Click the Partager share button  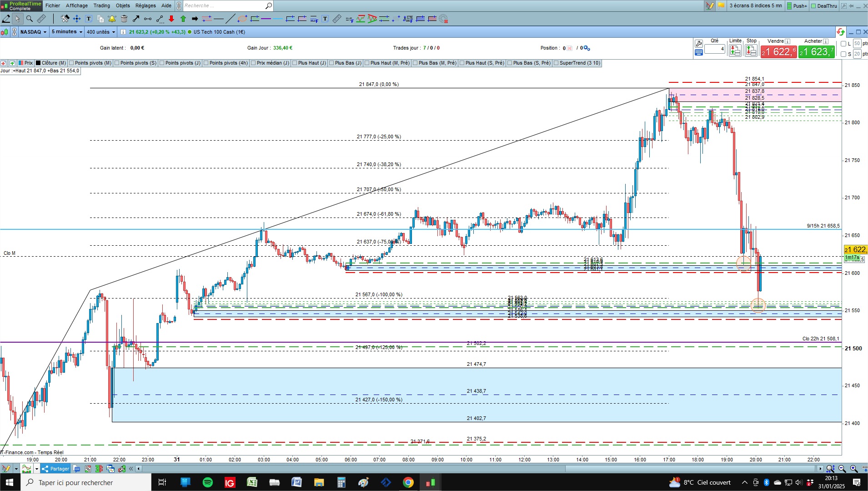coord(55,469)
